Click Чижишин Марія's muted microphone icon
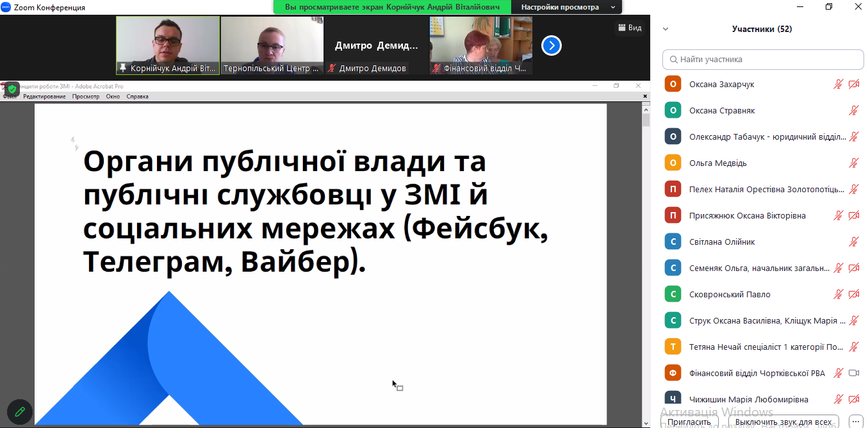Screen dimensions: 868x428 coord(838,399)
